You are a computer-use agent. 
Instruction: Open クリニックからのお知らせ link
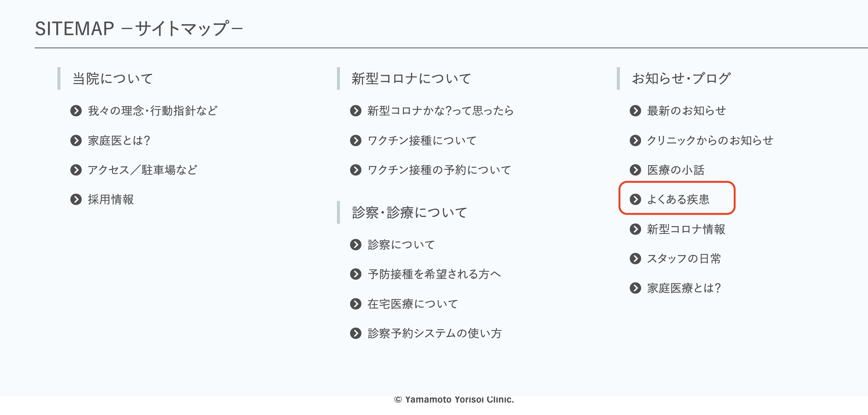pos(710,141)
